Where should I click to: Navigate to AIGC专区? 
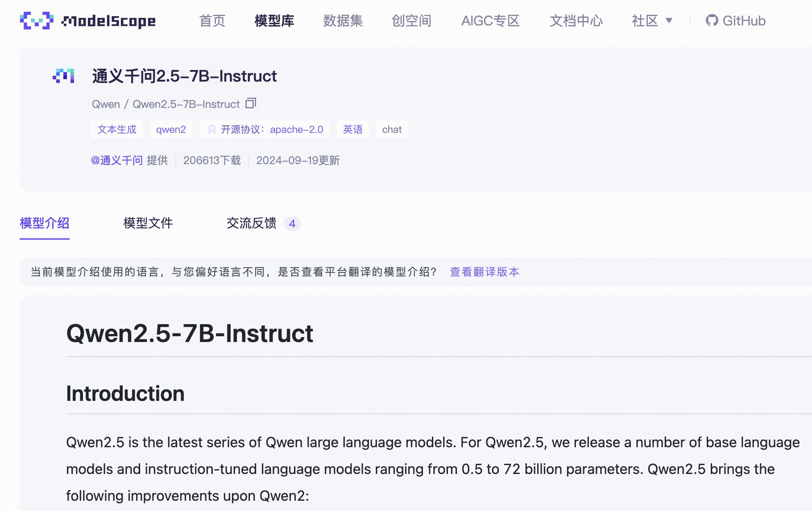pos(490,21)
